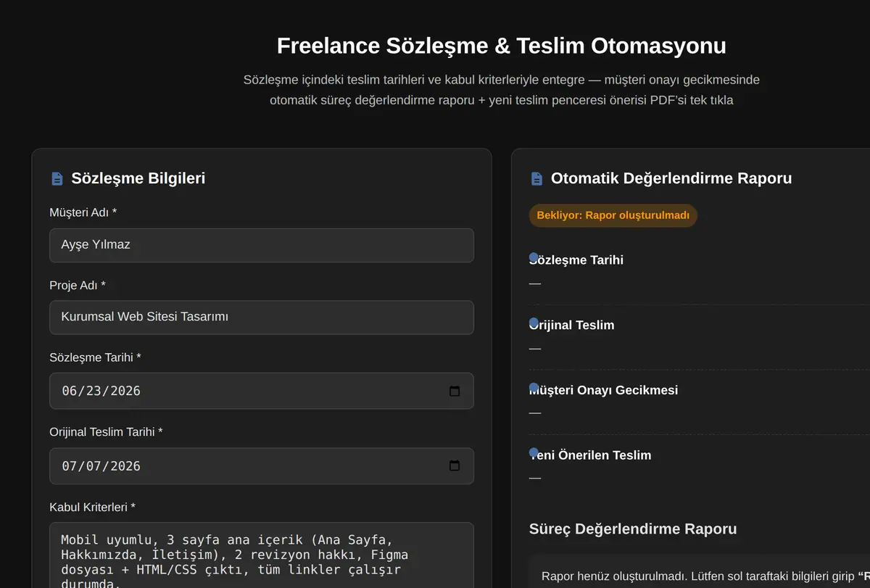Click document icon beside Otomatik Değerlendirme Raporu
The image size is (870, 588).
pos(536,178)
